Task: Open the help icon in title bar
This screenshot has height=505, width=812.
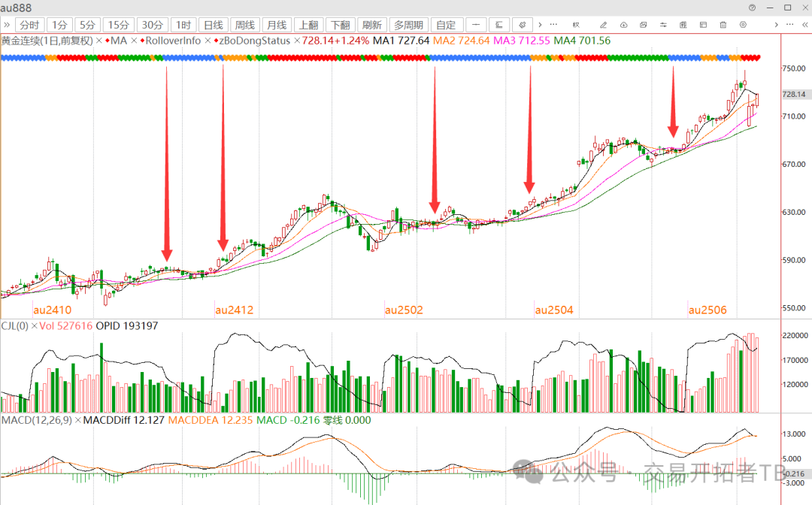Action: (x=752, y=8)
